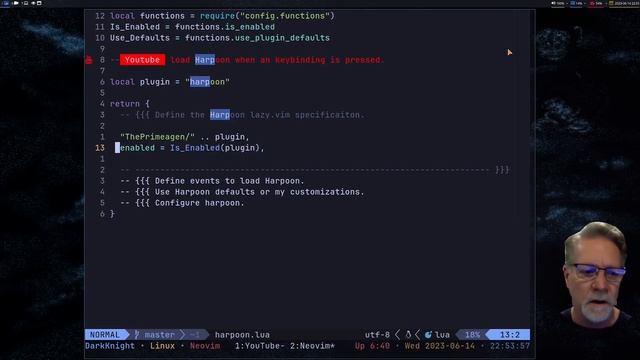Click current line number 13 in gutter
The height and width of the screenshot is (360, 640).
100,148
